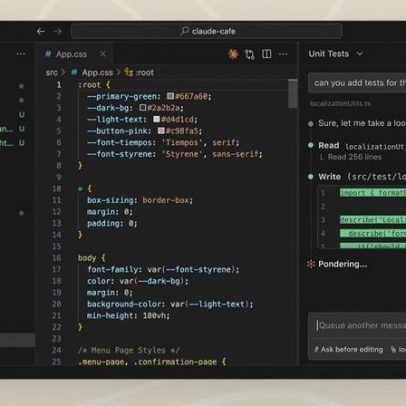This screenshot has width=406, height=406.
Task: Launch Claude Code via the orange spark icon
Action: coord(233,54)
